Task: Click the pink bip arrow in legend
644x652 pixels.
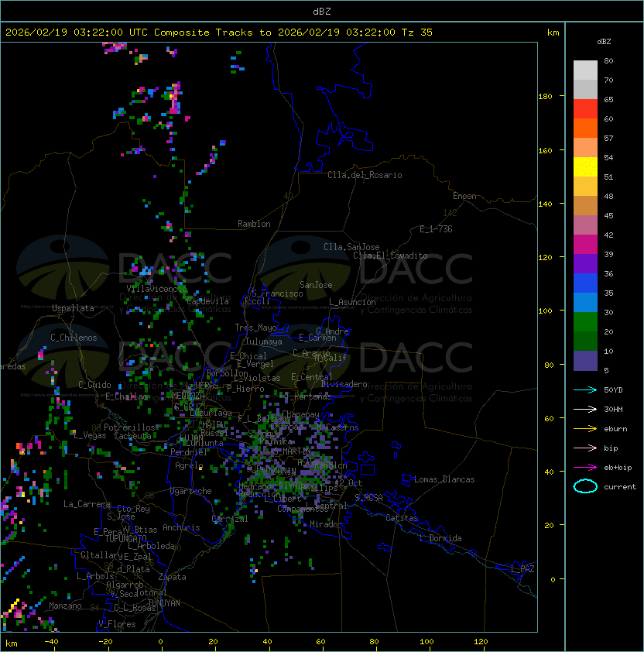Action: [x=585, y=448]
